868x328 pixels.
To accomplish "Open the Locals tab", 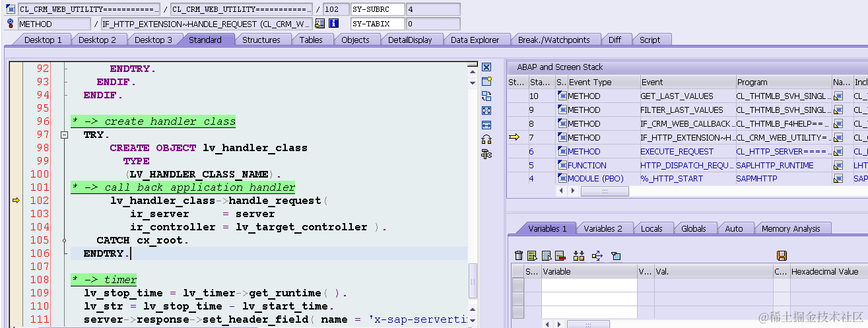I will [x=651, y=228].
